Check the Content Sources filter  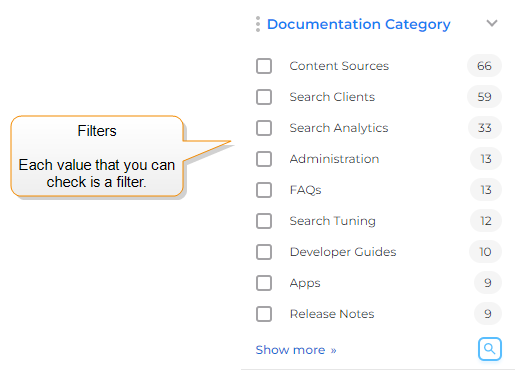[264, 66]
